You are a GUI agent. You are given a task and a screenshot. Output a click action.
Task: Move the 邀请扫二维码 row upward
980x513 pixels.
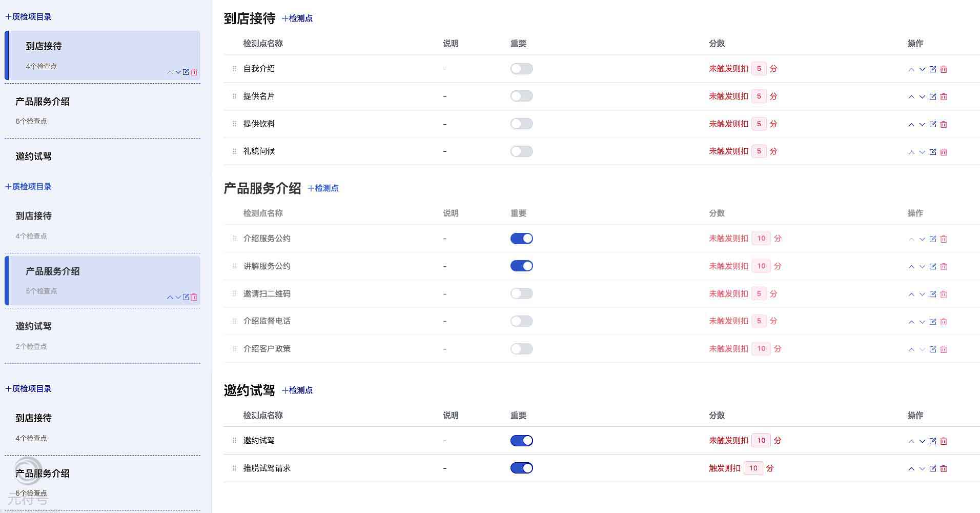click(911, 294)
